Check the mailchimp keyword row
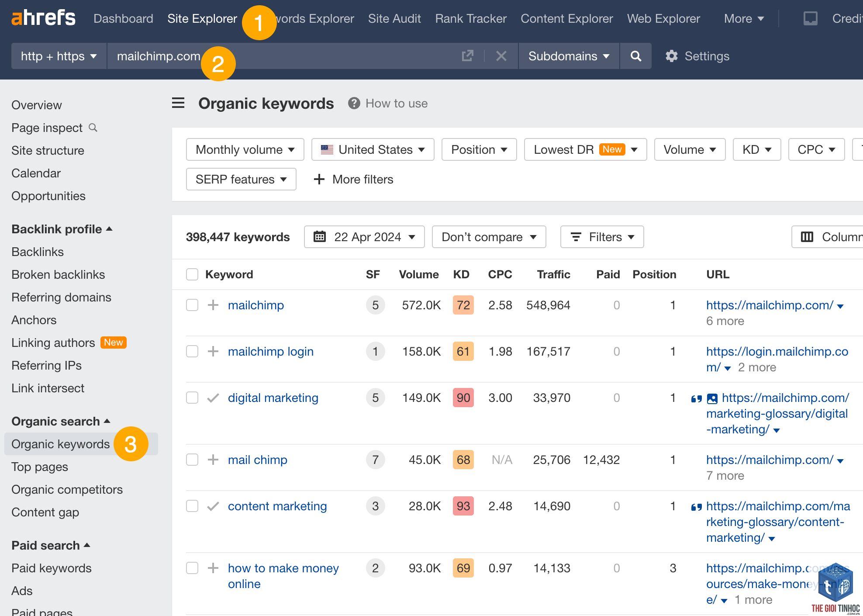863x616 pixels. (192, 305)
